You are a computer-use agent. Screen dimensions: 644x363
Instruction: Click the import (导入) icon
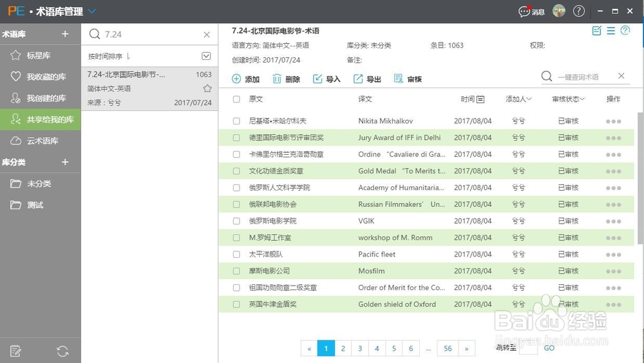point(317,79)
